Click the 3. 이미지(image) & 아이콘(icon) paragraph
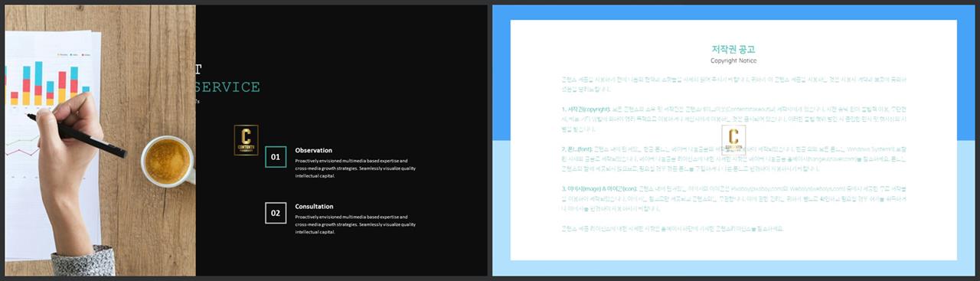The width and height of the screenshot is (980, 281). 733,198
